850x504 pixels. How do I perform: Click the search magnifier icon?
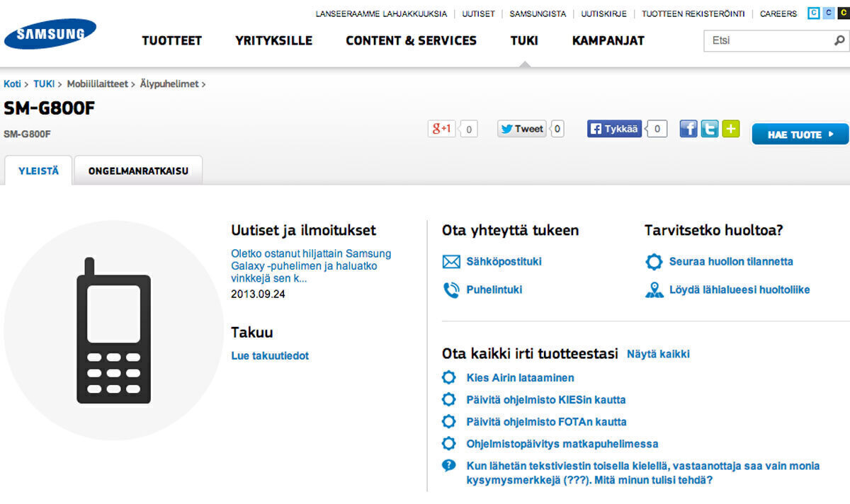point(839,41)
